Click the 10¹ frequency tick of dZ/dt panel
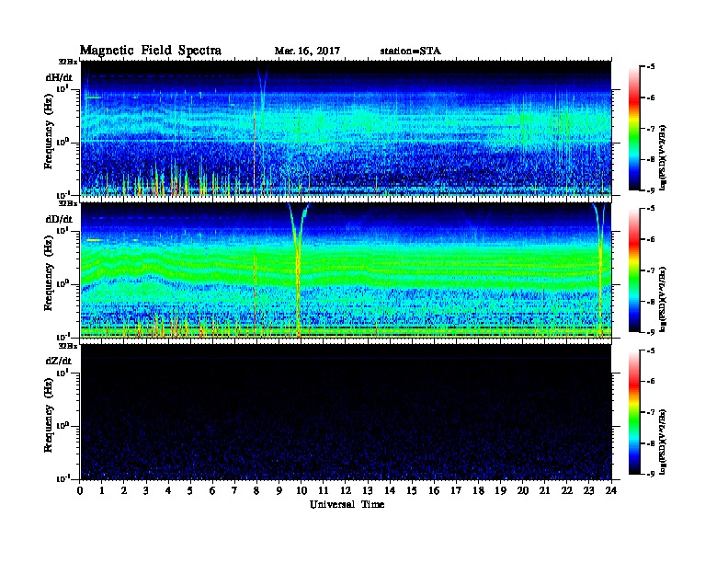Viewport: 728px width, 563px height. click(63, 373)
